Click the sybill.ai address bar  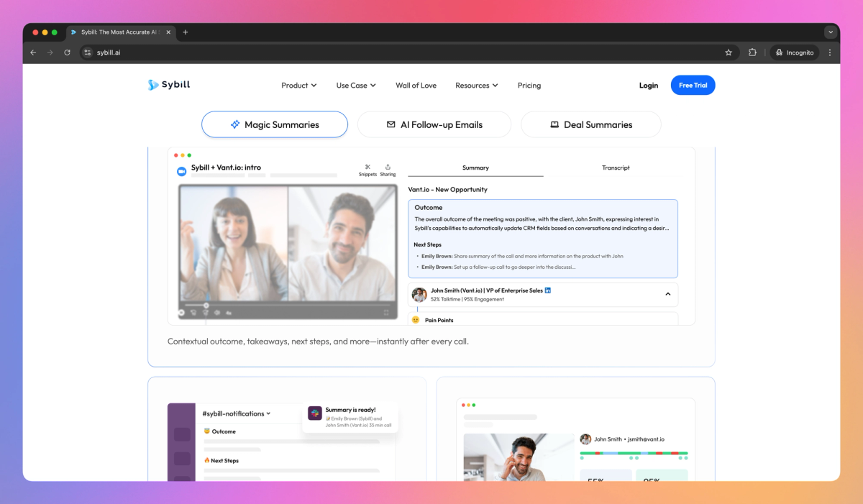[x=410, y=52]
